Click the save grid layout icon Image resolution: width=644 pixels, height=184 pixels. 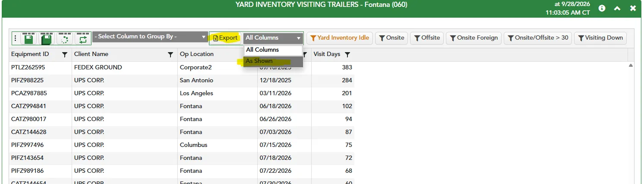pyautogui.click(x=29, y=39)
